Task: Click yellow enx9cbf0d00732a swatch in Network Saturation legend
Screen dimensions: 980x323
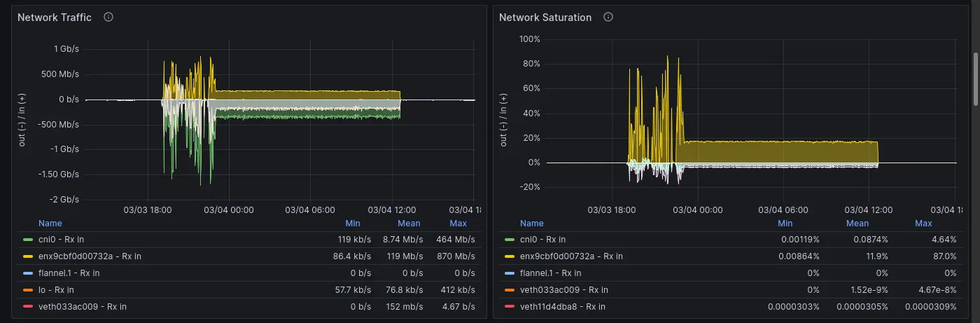Action: pos(510,256)
